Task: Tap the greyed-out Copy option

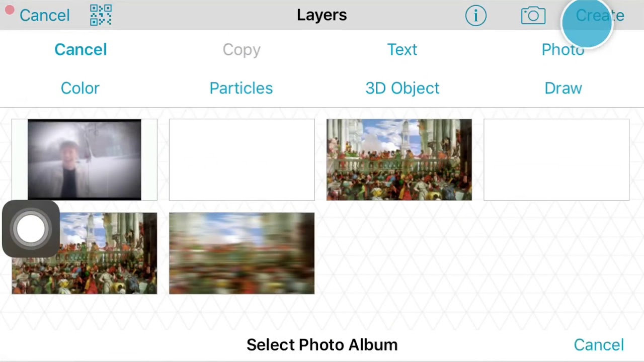Action: (x=242, y=49)
